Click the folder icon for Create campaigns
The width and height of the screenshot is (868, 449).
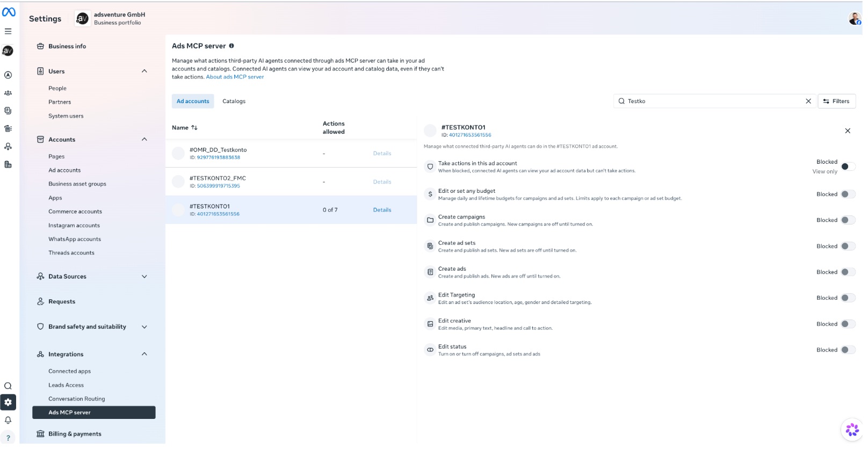[x=430, y=220]
